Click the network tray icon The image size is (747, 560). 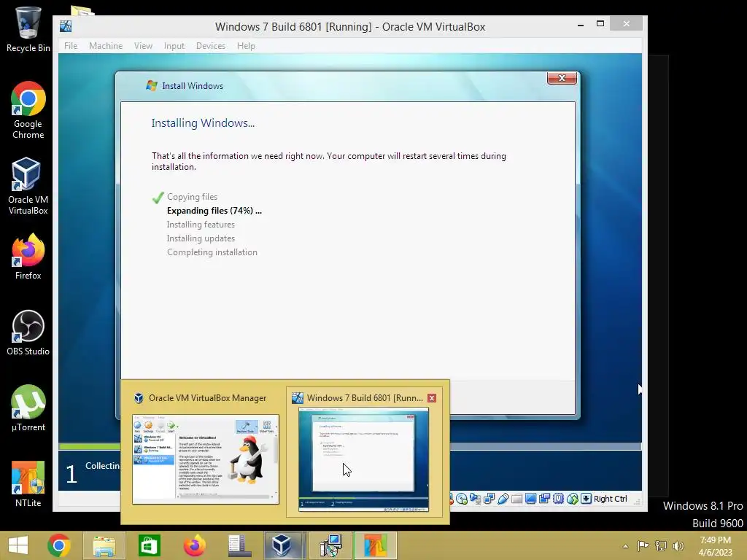[661, 545]
